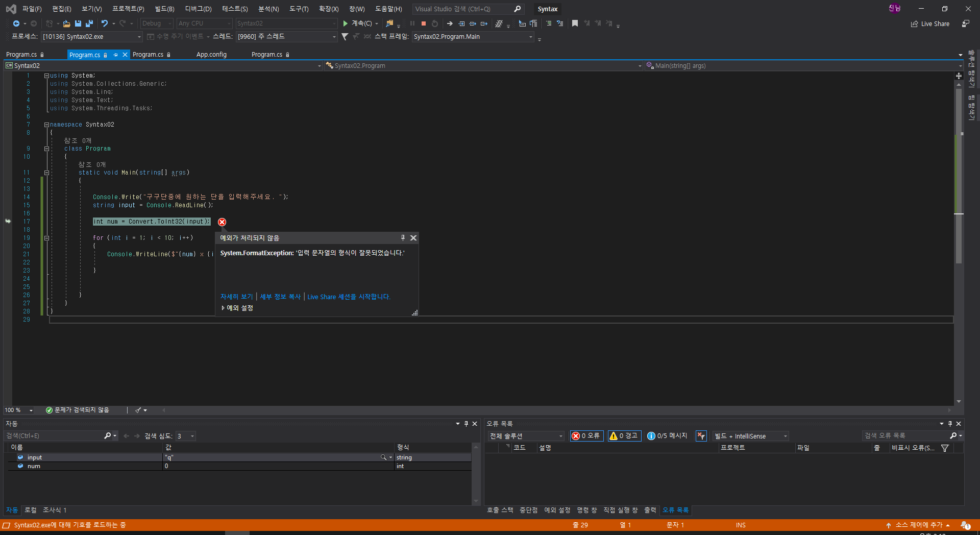Screen dimensions: 980x535
Task: Open the Debug configuration dropdown
Action: [x=157, y=23]
